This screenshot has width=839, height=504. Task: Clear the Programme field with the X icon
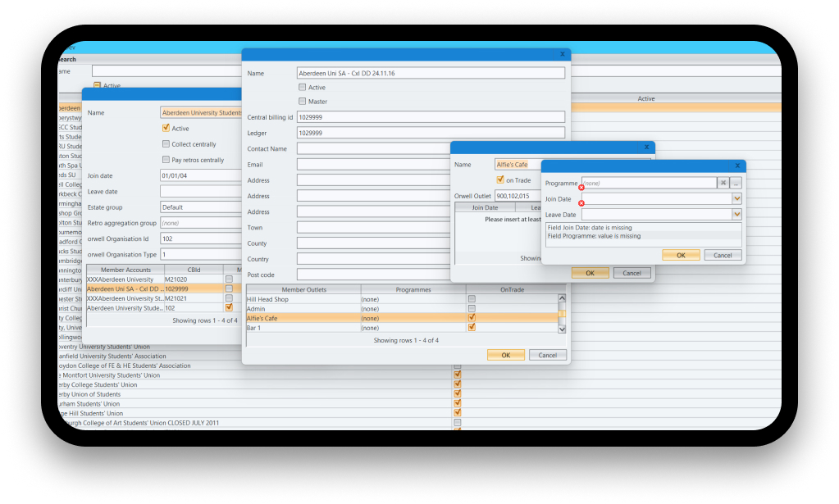(723, 183)
